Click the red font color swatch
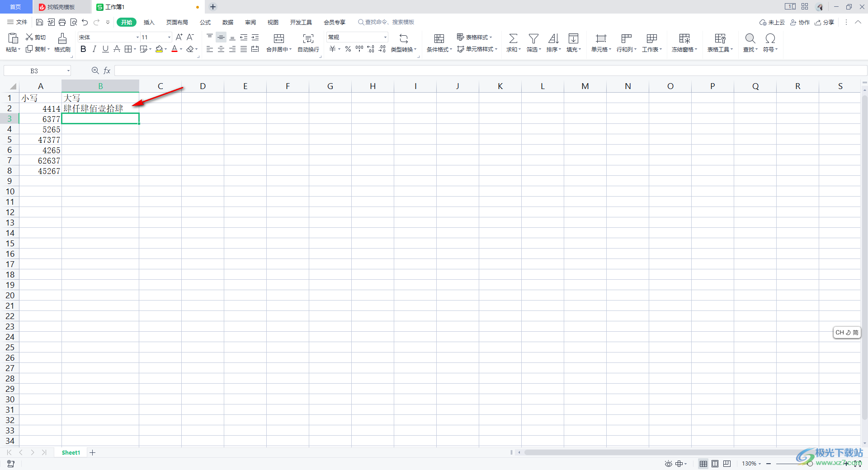Screen dimensions: 868x470 (x=175, y=49)
